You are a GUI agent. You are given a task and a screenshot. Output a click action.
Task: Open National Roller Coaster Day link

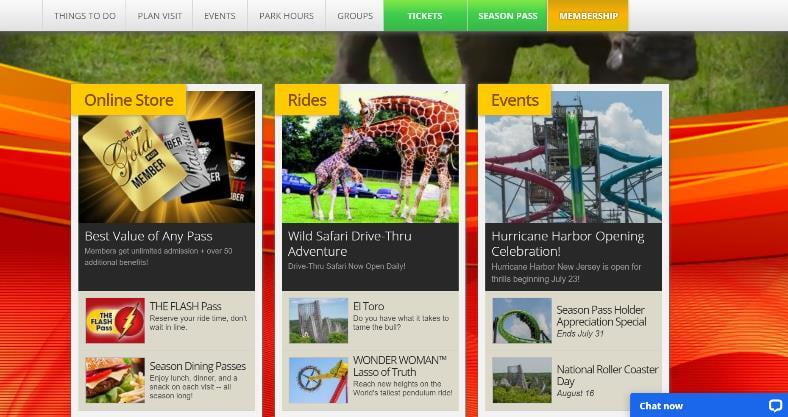point(607,375)
